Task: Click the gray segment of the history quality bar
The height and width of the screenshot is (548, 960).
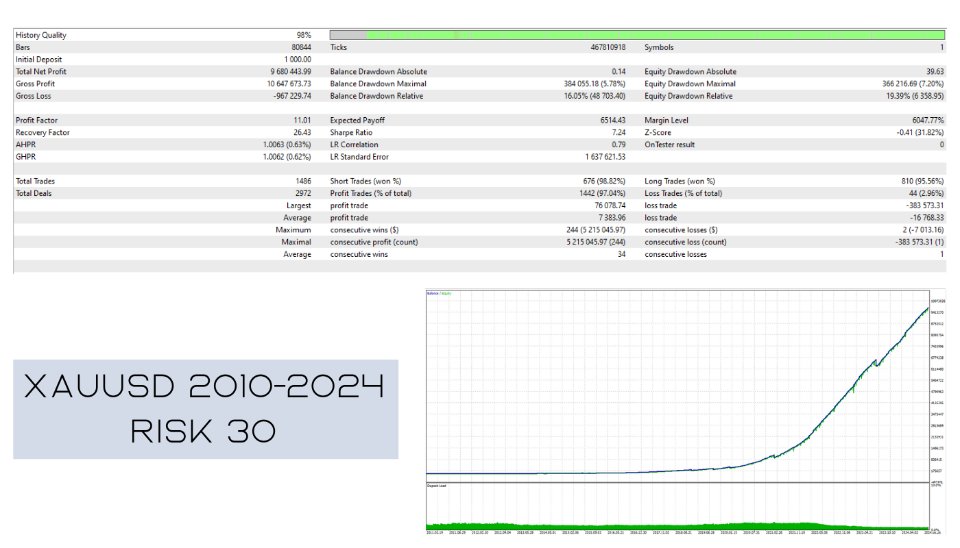Action: [x=347, y=35]
